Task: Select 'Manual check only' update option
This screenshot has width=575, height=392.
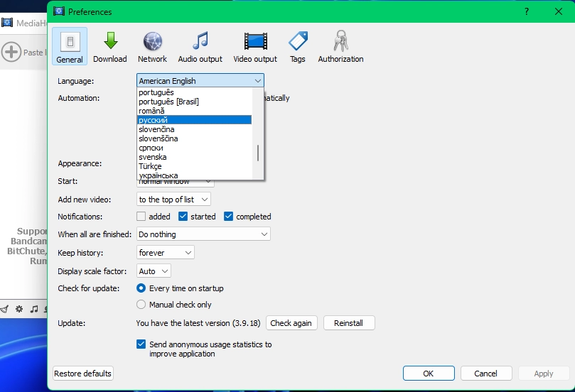Action: (x=141, y=305)
